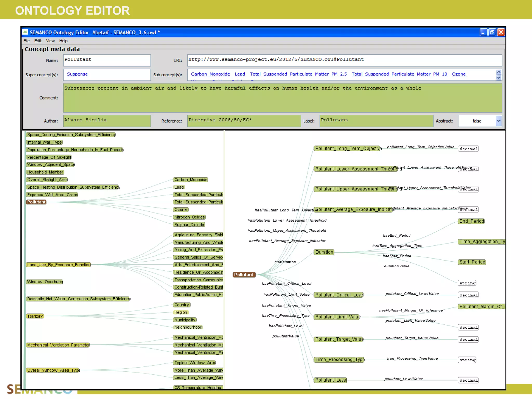Screen dimensions: 532x399
Task: Select the Mechanical_Ventilation_Parameter node
Action: (x=58, y=345)
